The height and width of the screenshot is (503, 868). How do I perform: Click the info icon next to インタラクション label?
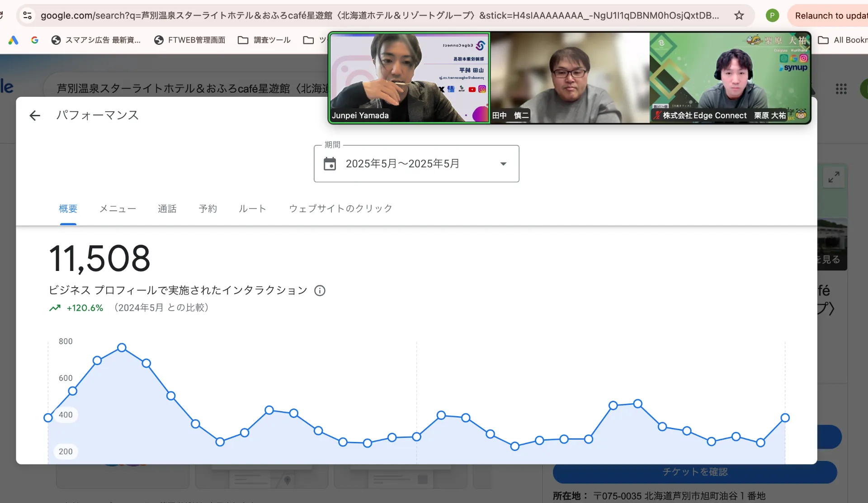pyautogui.click(x=320, y=291)
